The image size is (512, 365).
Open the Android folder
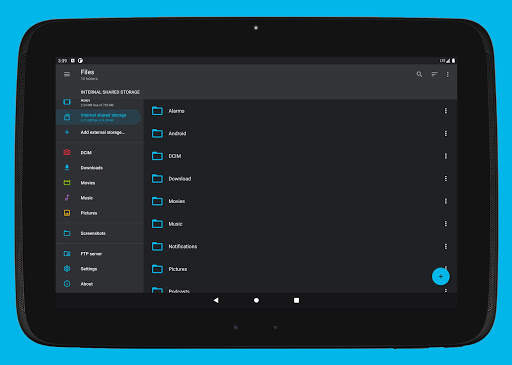click(x=300, y=133)
